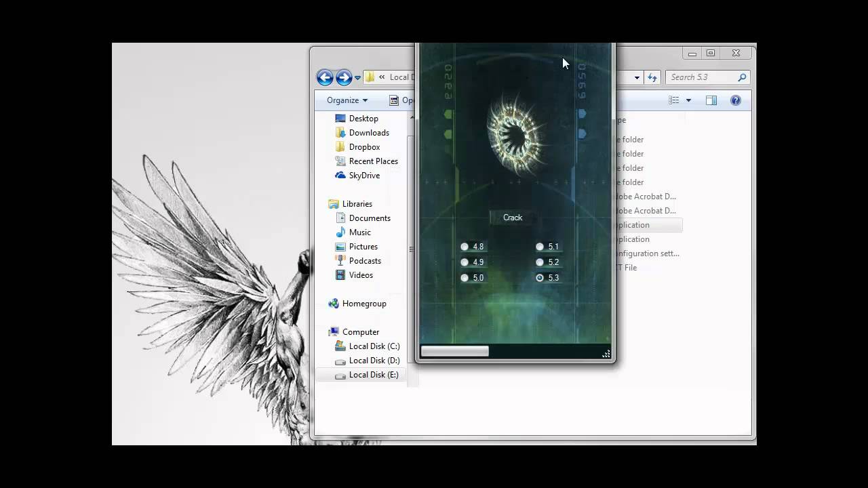The width and height of the screenshot is (868, 488).
Task: Open the view options dropdown arrow
Action: (x=688, y=100)
